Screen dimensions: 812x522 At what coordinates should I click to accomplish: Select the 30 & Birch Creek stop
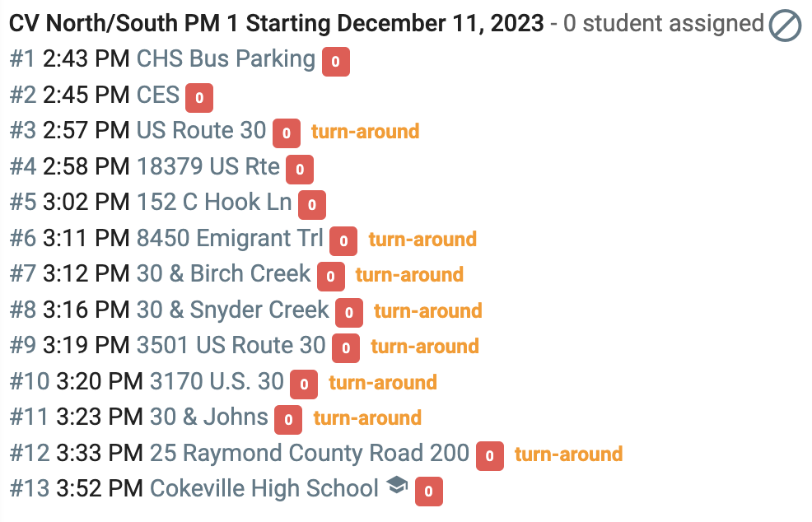pos(223,273)
